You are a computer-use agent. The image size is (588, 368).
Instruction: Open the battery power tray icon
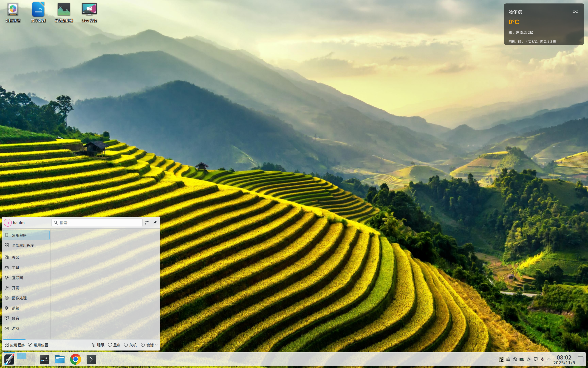[x=522, y=359]
